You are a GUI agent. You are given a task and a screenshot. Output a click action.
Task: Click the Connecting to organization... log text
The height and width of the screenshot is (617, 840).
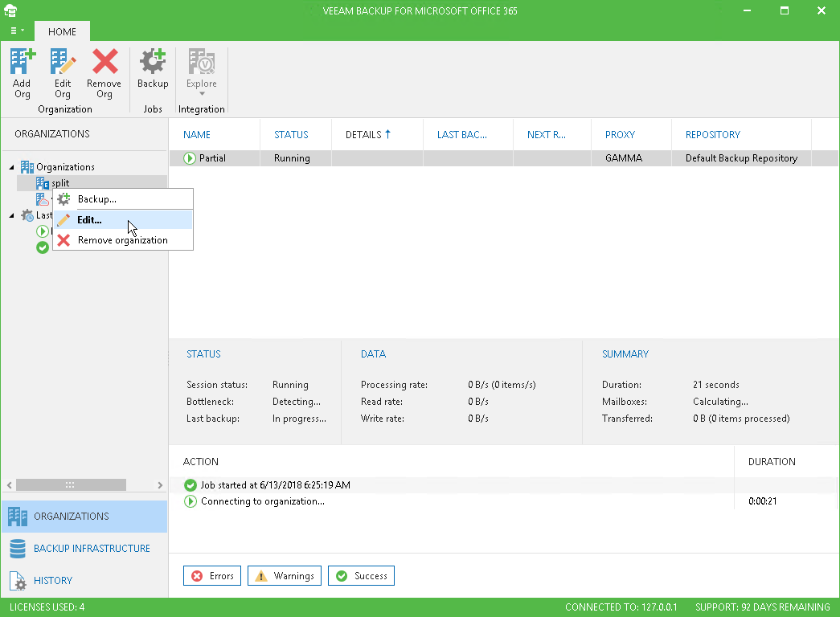(263, 501)
